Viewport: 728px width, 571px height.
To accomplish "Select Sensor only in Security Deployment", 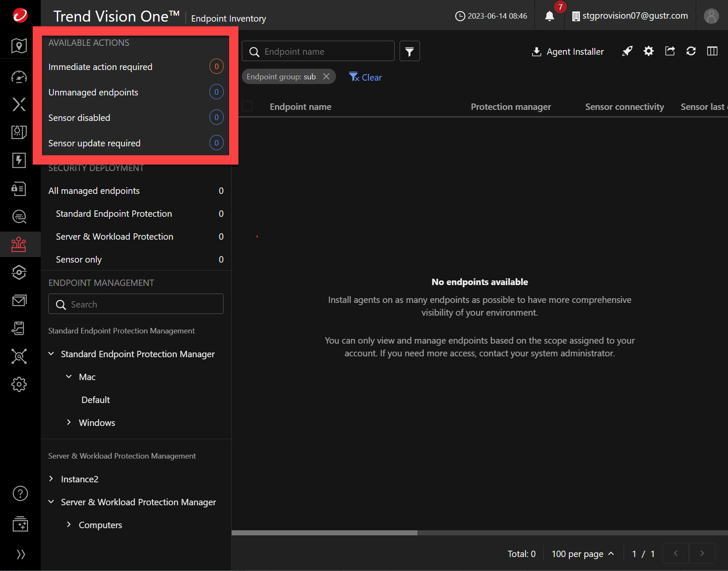I will pyautogui.click(x=79, y=260).
